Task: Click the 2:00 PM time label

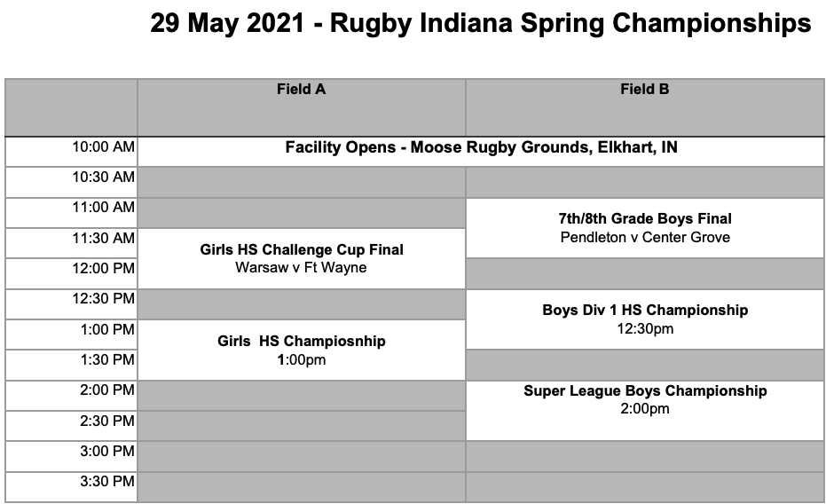Action: 107,390
